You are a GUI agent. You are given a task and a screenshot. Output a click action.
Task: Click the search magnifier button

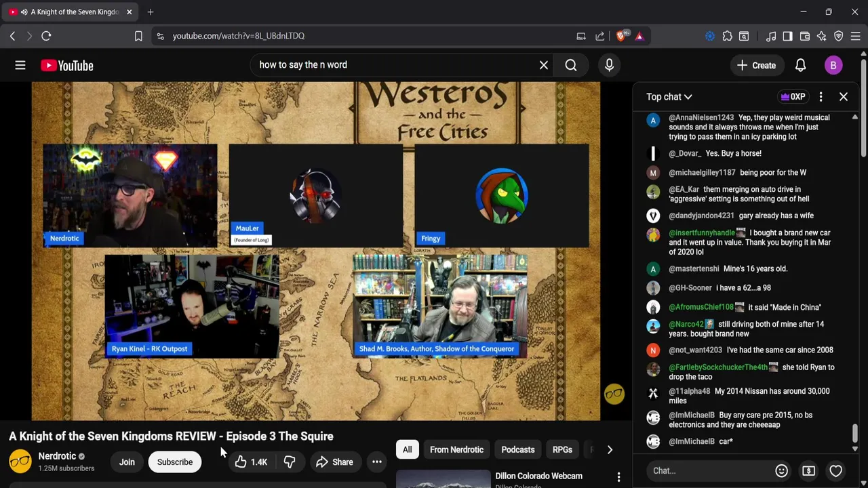point(571,65)
